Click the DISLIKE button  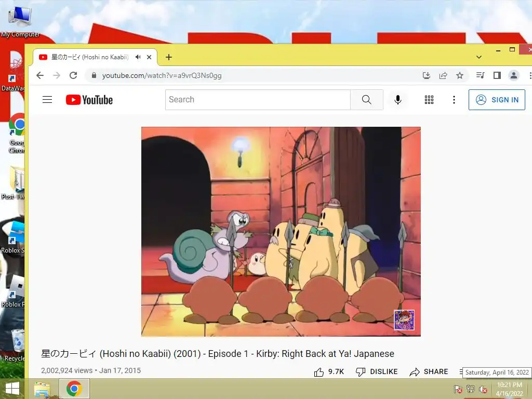(x=377, y=372)
